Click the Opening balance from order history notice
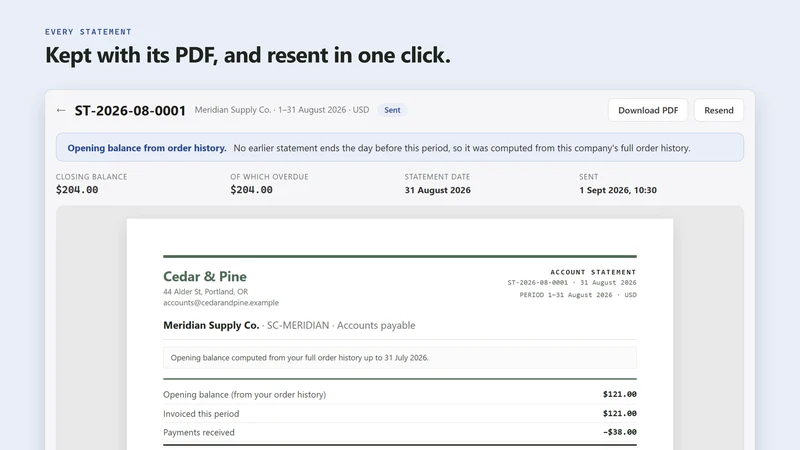Image resolution: width=800 pixels, height=450 pixels. tap(399, 148)
